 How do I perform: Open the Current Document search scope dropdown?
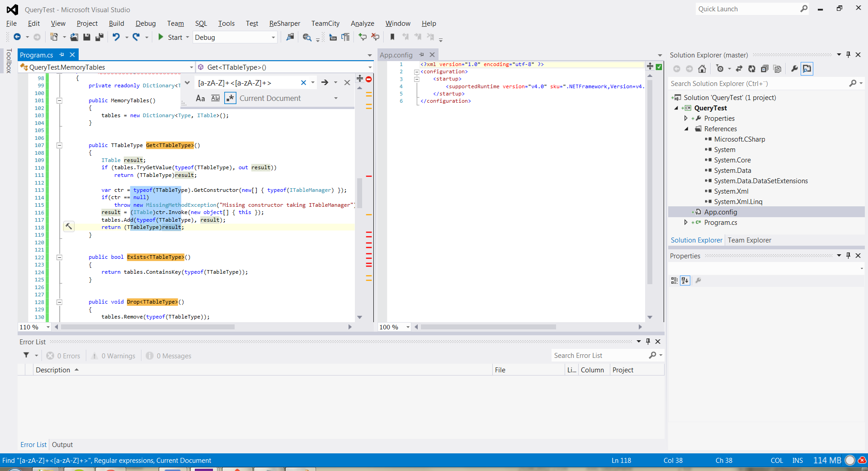point(335,98)
